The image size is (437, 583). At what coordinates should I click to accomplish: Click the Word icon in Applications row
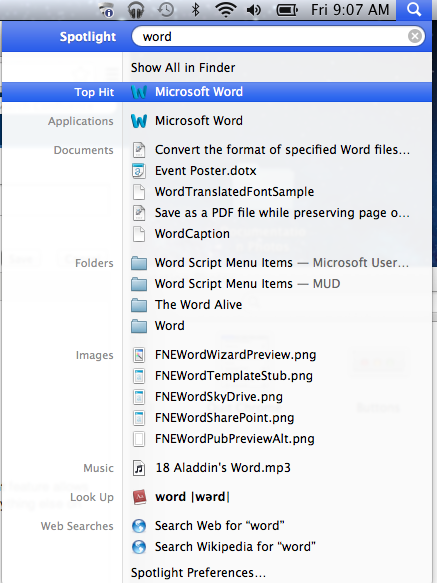click(x=139, y=121)
